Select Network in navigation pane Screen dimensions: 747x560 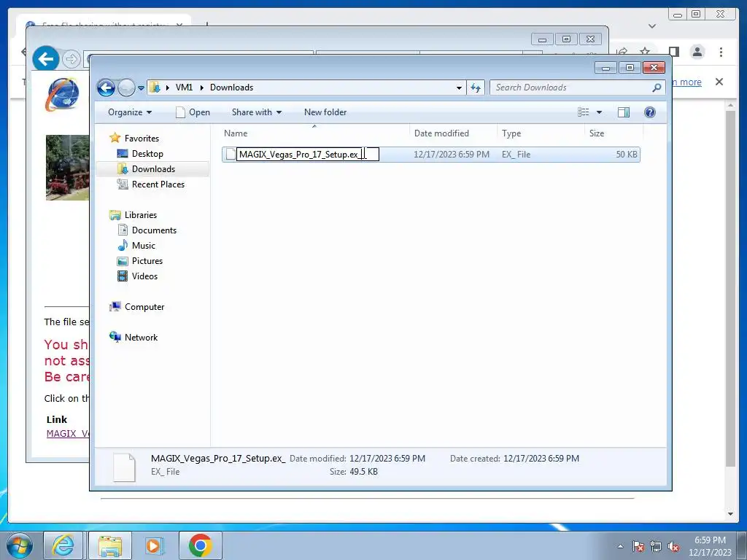tap(141, 337)
